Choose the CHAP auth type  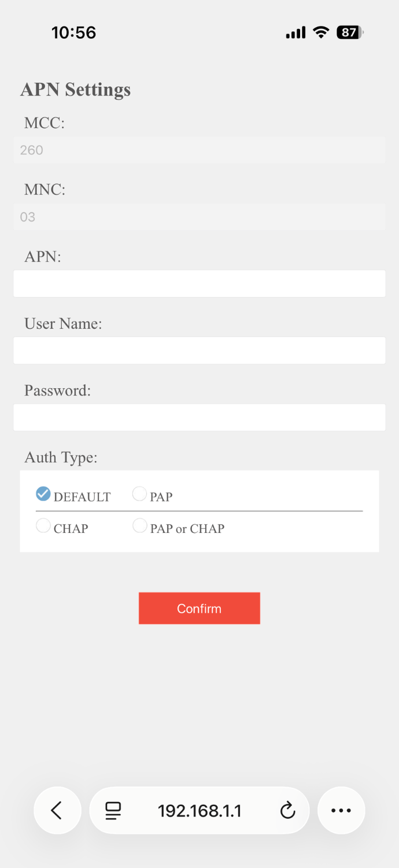click(x=43, y=525)
